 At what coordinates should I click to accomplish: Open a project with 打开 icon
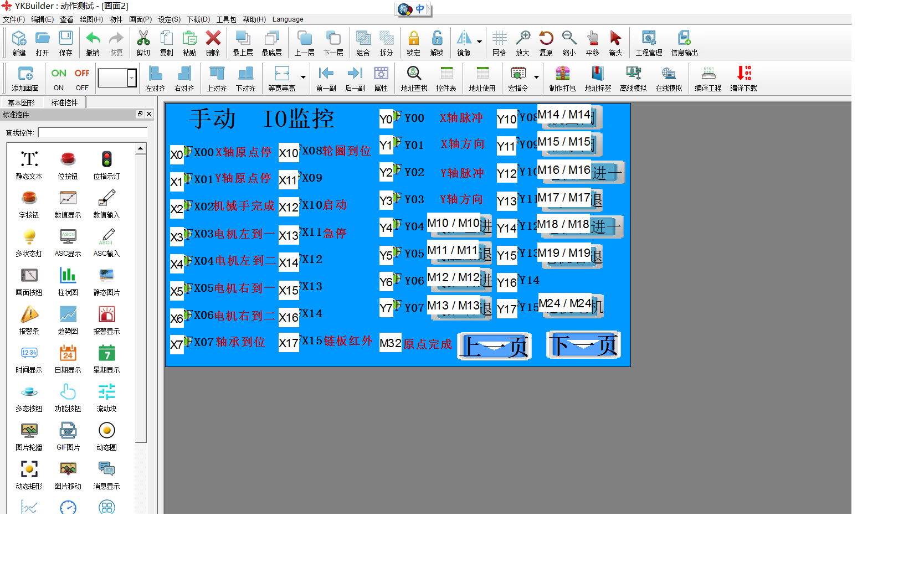tap(42, 43)
